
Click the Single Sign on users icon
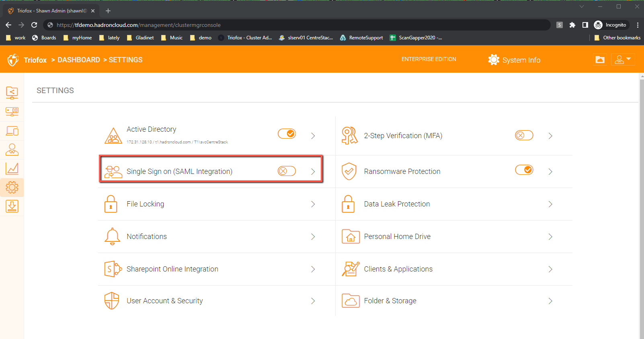tap(113, 172)
